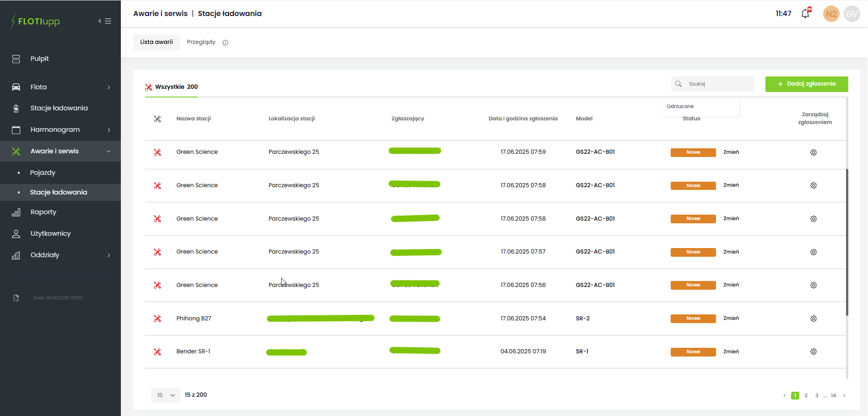
Task: Click the Dodaj zgłoszenie button
Action: tap(806, 84)
